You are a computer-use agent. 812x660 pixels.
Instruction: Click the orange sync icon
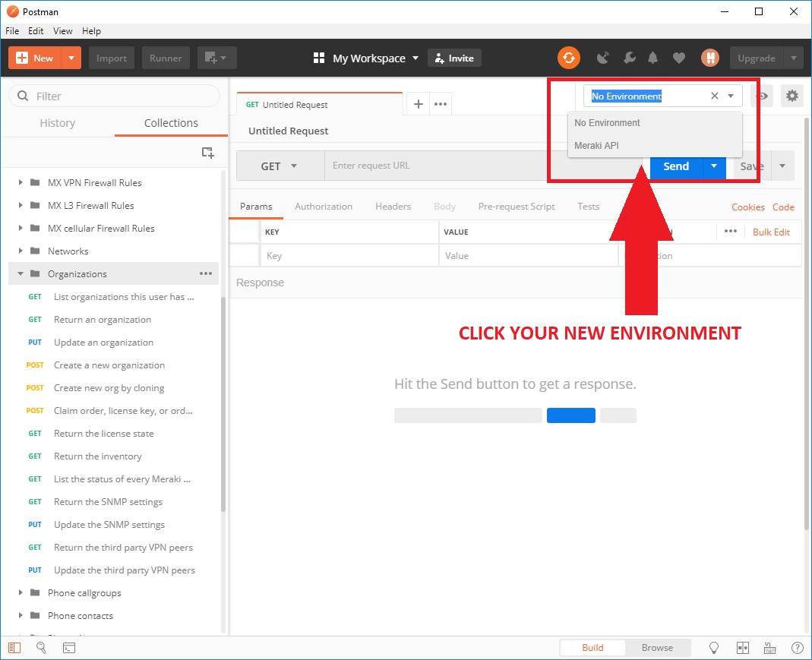[x=568, y=58]
